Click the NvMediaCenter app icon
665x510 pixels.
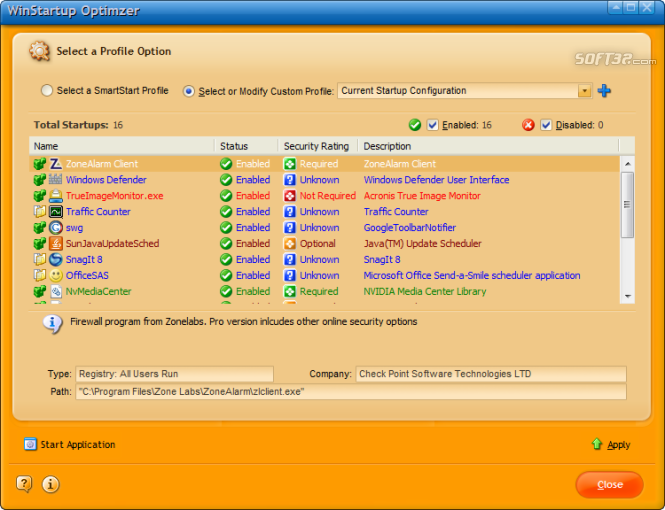pyautogui.click(x=56, y=291)
